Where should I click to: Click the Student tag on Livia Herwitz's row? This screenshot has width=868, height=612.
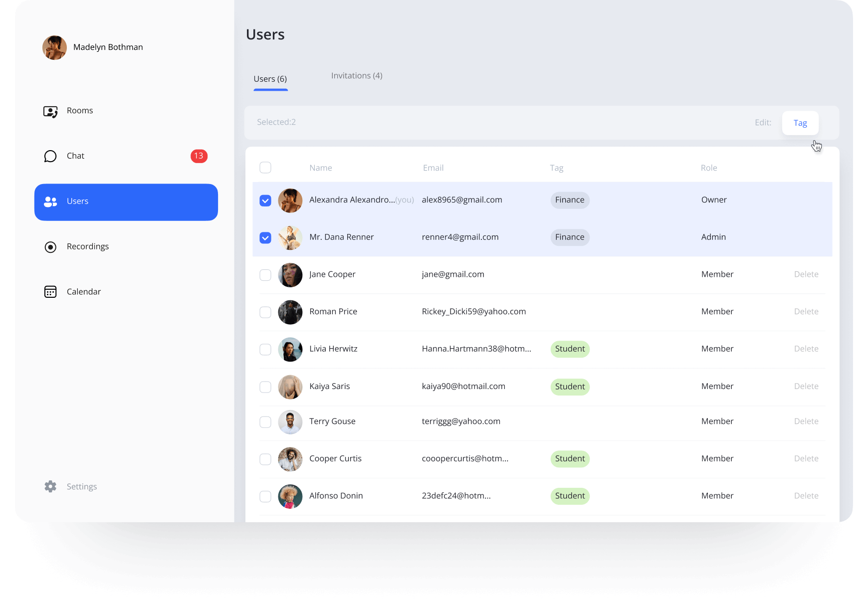[x=570, y=349]
